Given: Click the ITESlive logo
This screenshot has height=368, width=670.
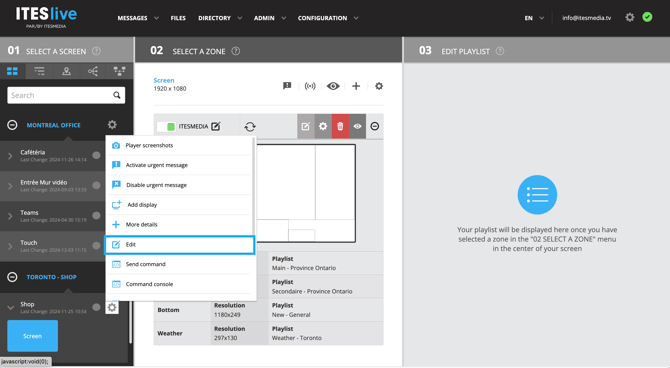Looking at the screenshot, I should click(x=46, y=17).
